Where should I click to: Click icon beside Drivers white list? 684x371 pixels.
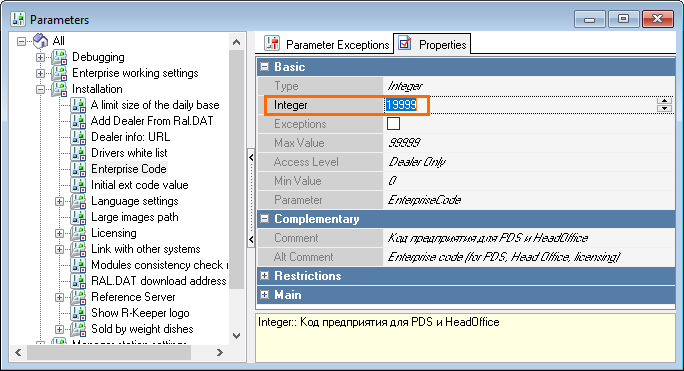pos(79,153)
